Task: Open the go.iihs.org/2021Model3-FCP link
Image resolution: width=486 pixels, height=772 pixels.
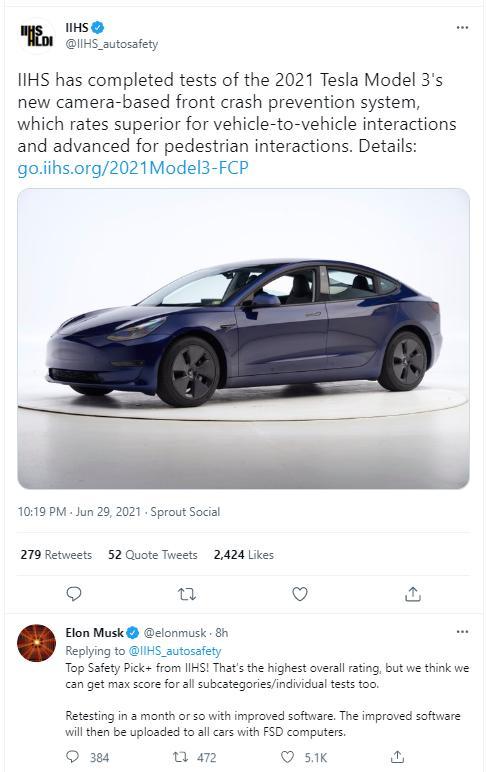Action: (133, 168)
